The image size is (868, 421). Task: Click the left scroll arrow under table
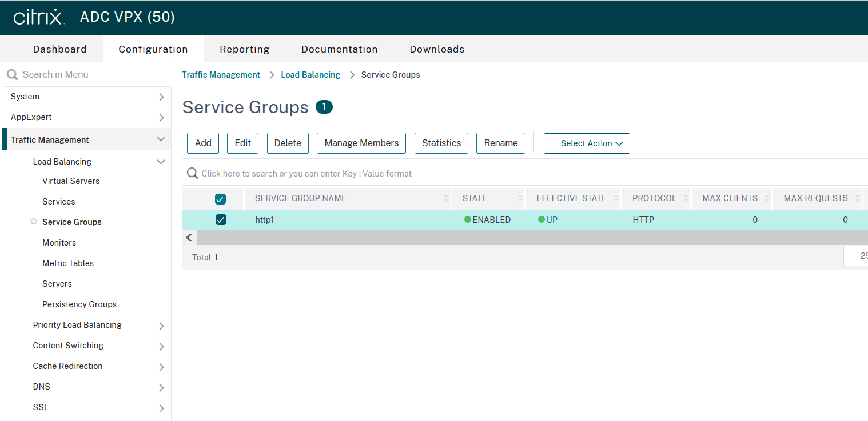pyautogui.click(x=189, y=238)
